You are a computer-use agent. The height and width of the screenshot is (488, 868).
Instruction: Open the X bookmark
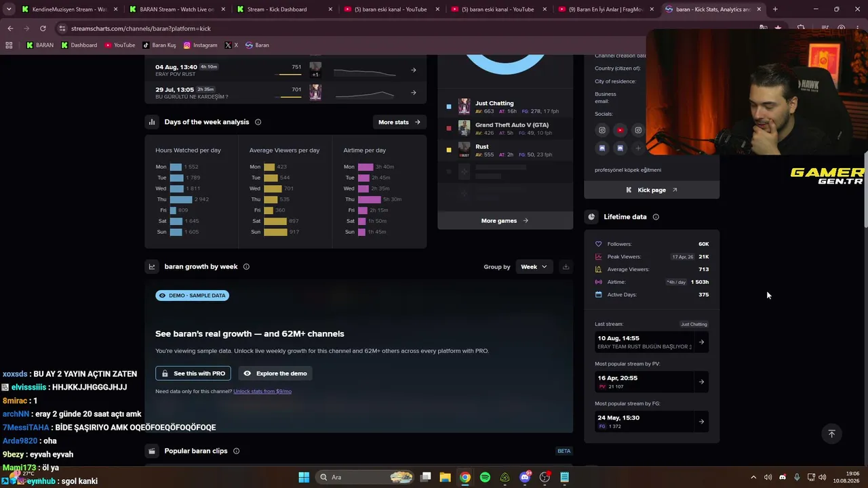coord(231,45)
